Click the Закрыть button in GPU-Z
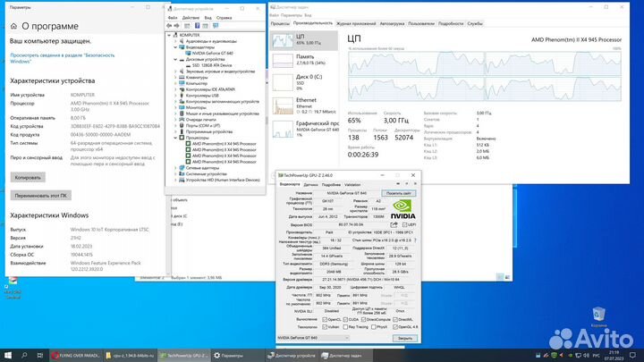 coord(405,338)
